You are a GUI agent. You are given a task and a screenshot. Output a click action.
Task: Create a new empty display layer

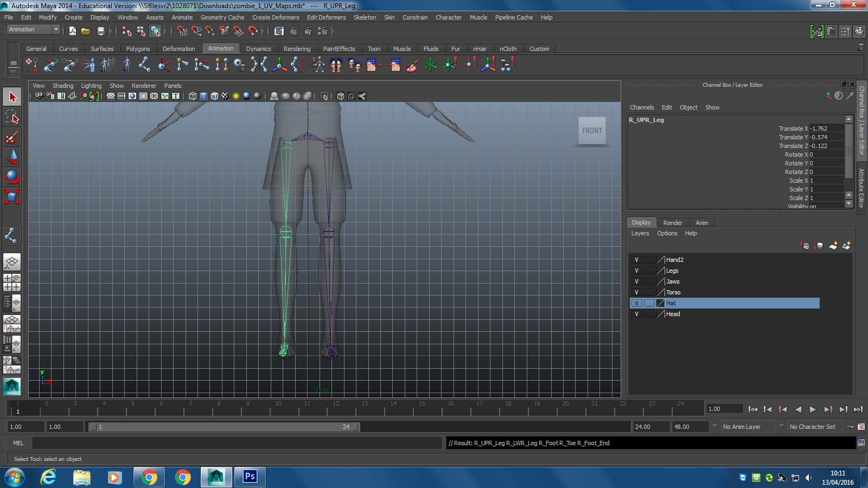[x=833, y=246]
